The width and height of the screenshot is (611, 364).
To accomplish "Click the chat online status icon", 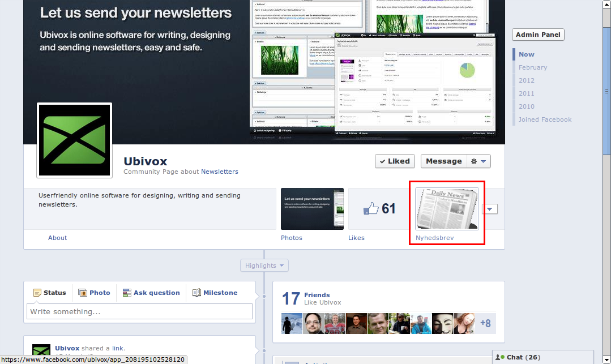I will (x=499, y=357).
